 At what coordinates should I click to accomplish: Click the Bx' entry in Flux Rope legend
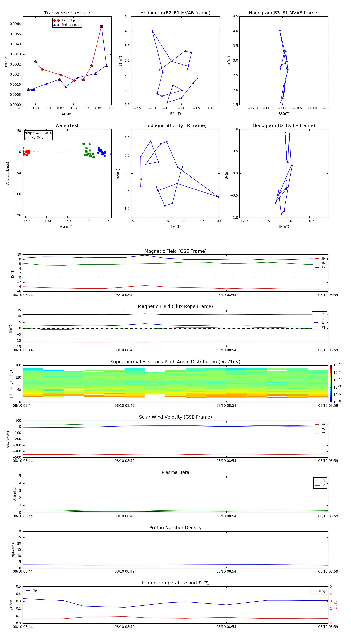click(x=320, y=314)
